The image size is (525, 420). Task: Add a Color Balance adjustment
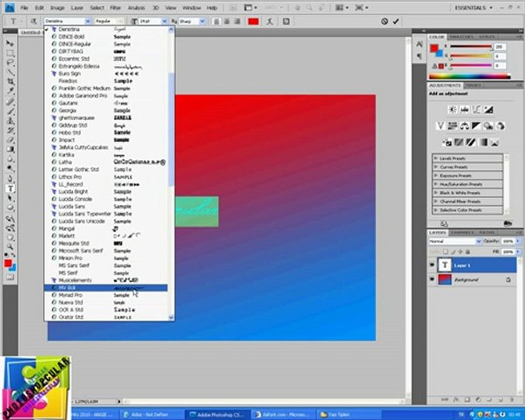tap(464, 126)
